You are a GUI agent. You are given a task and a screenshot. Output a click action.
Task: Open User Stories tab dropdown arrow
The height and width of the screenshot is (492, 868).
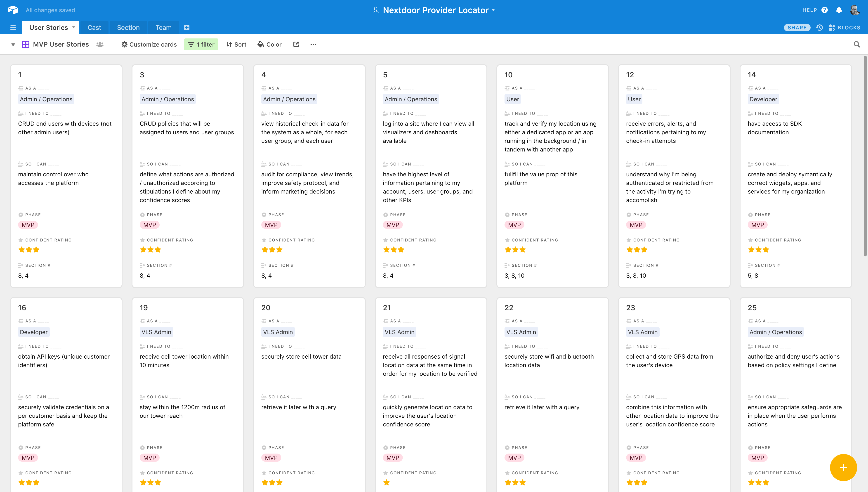(74, 27)
